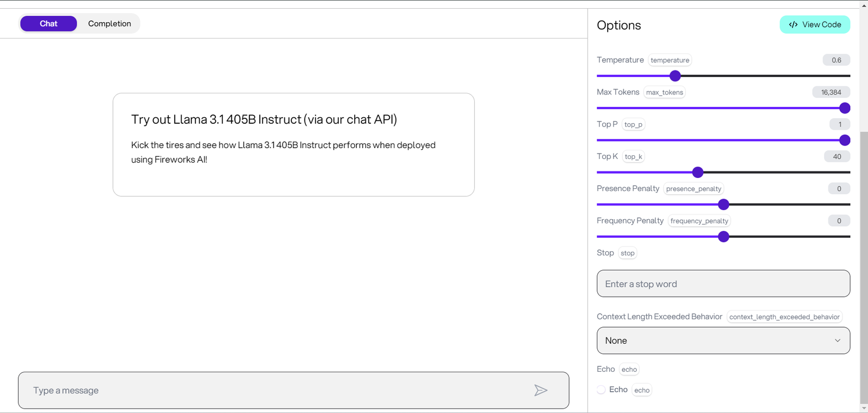The height and width of the screenshot is (413, 868).
Task: Click the chevron arrow in None dropdown
Action: pyautogui.click(x=838, y=340)
